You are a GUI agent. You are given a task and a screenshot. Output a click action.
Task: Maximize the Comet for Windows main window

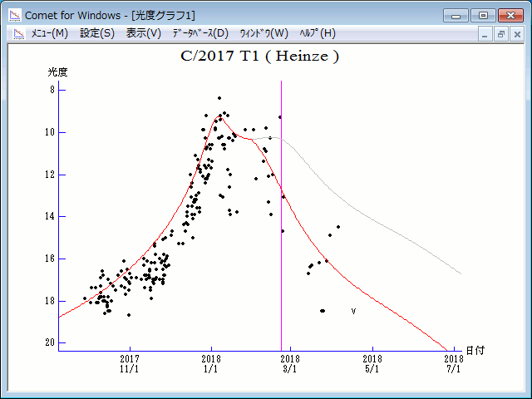click(x=482, y=15)
